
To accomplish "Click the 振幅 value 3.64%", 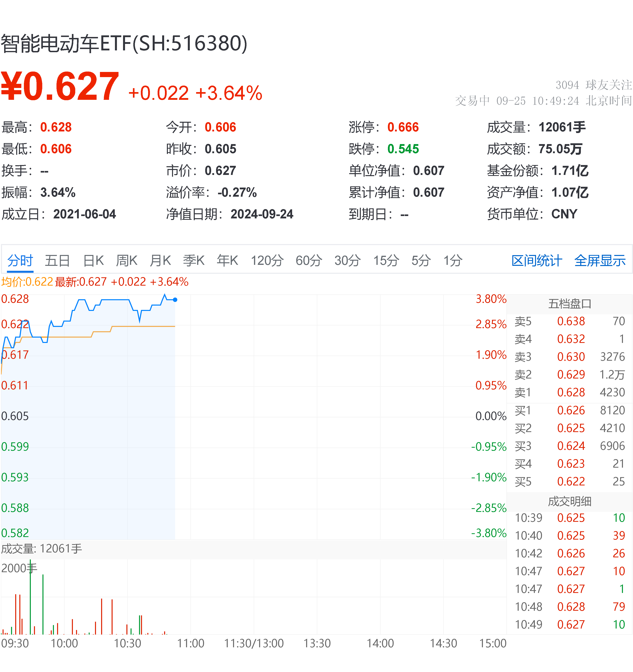I will tap(58, 192).
